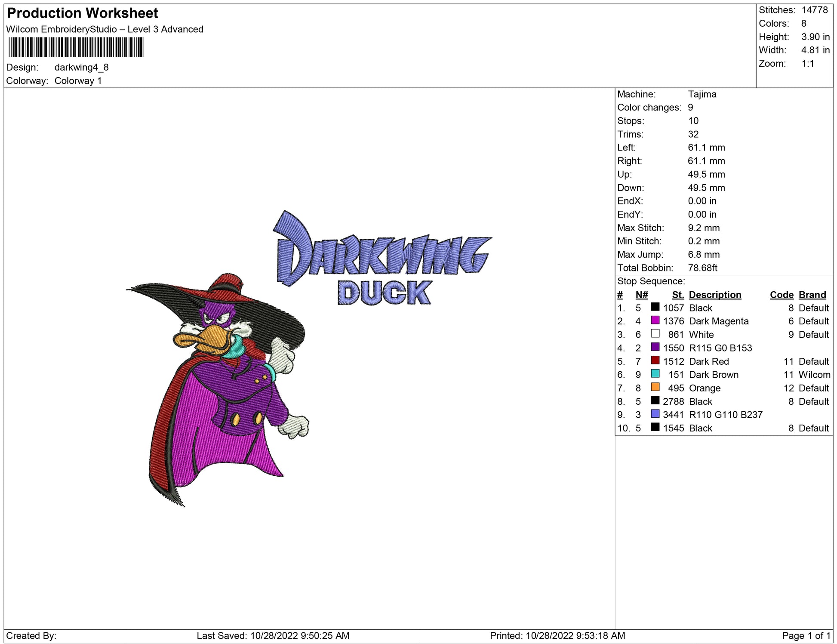Click the barcode under the title
The height and width of the screenshot is (644, 837).
point(76,47)
